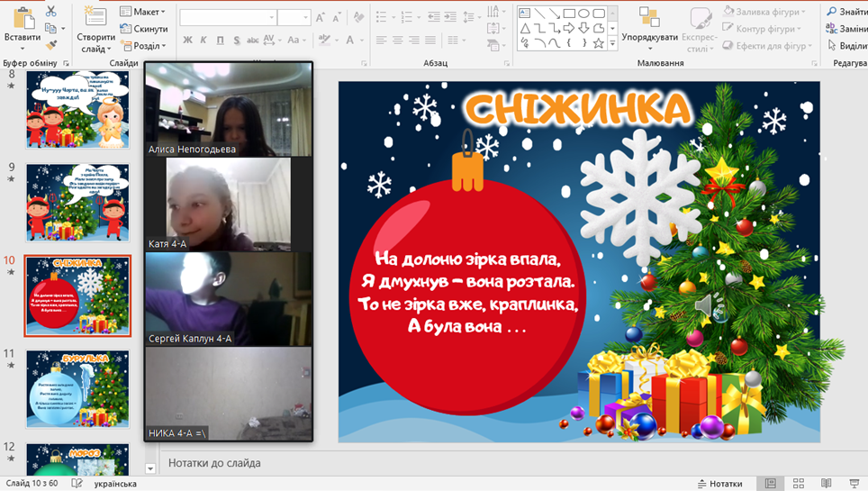
Task: Click the Скинути reset button
Action: pos(144,28)
